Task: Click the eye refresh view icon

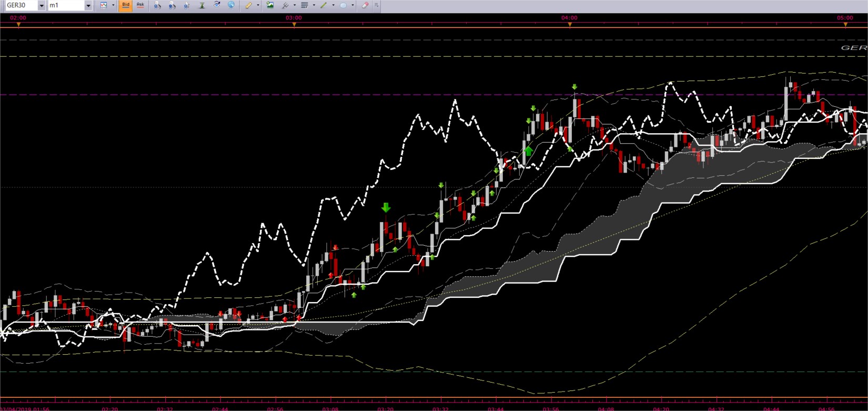Action: [217, 5]
